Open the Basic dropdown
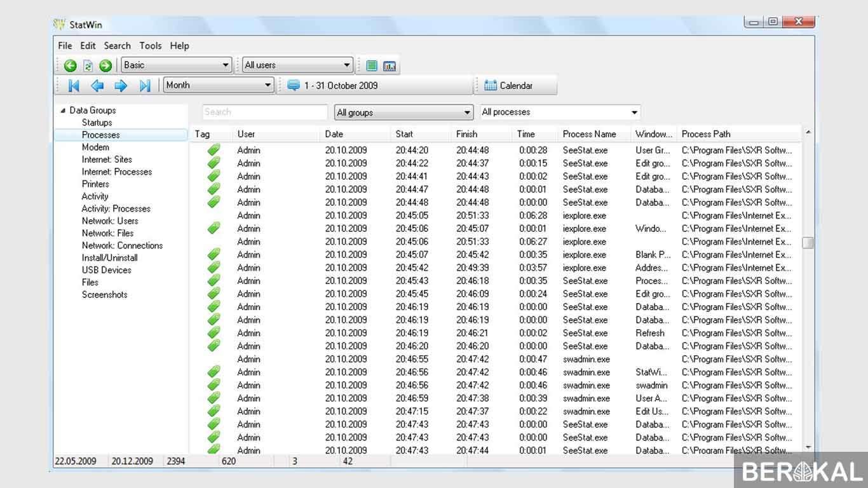Viewport: 868px width, 488px height. [177, 65]
